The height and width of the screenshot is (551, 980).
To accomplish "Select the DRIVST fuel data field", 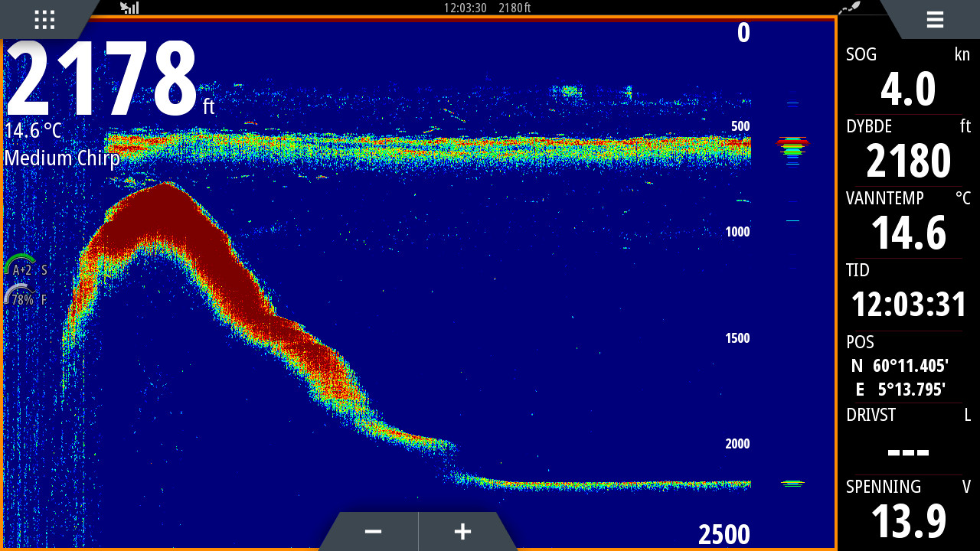I will (908, 439).
